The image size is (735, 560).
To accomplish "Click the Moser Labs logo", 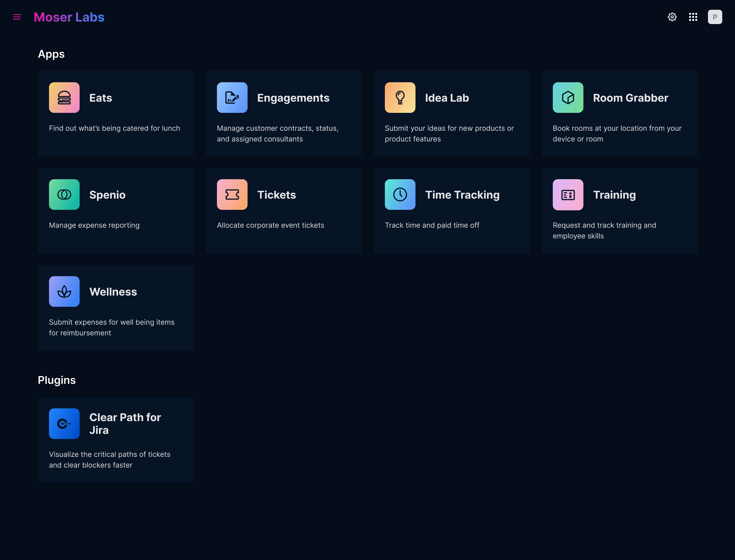I will pyautogui.click(x=69, y=17).
